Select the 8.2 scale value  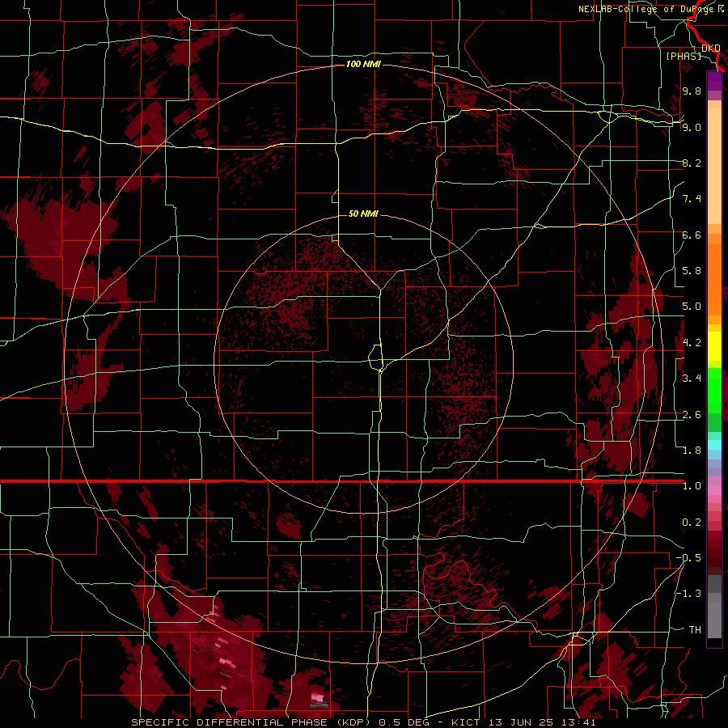pyautogui.click(x=692, y=163)
